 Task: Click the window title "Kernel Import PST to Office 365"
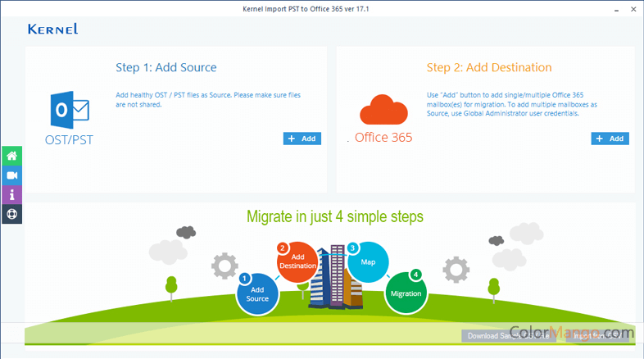tap(306, 9)
